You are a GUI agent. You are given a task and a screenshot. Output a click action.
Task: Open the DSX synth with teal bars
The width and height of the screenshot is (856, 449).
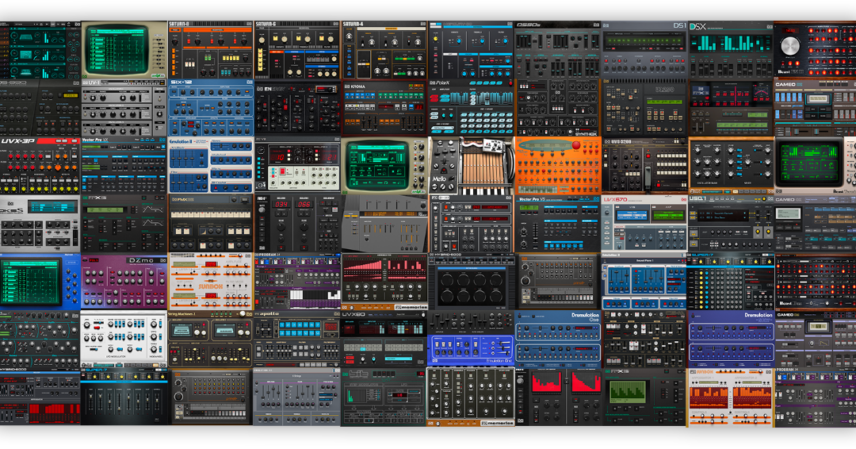tap(731, 50)
